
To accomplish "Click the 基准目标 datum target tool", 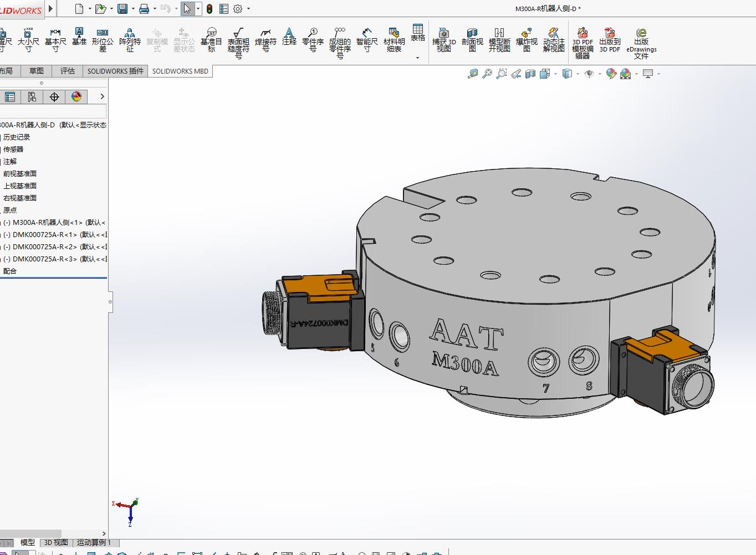I will click(211, 40).
